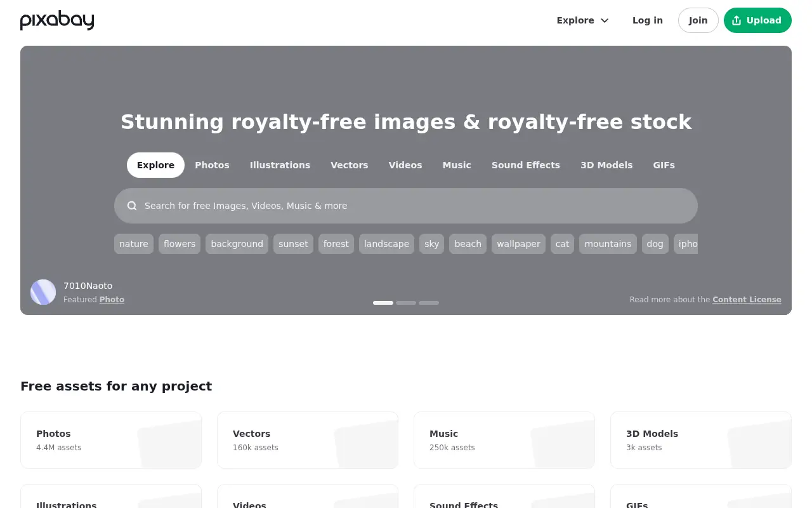Pick the cat tag chip
This screenshot has width=812, height=508.
click(x=562, y=244)
